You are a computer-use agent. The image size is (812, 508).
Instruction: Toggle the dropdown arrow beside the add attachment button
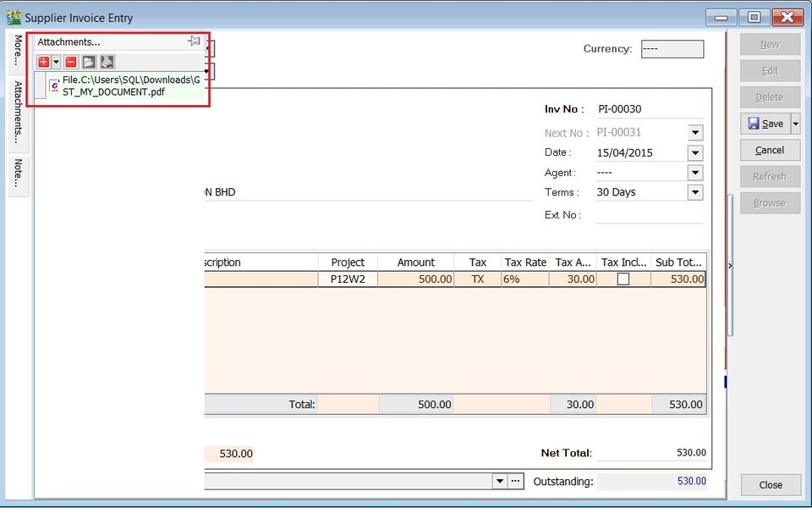click(54, 62)
